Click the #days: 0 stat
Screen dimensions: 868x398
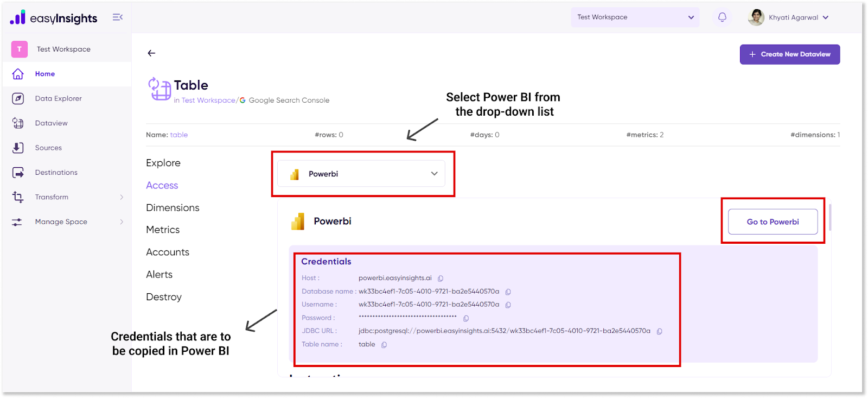484,135
